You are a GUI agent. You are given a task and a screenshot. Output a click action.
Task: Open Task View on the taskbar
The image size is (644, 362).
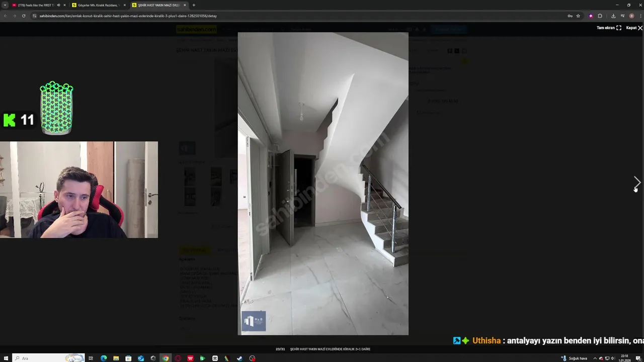[91, 358]
